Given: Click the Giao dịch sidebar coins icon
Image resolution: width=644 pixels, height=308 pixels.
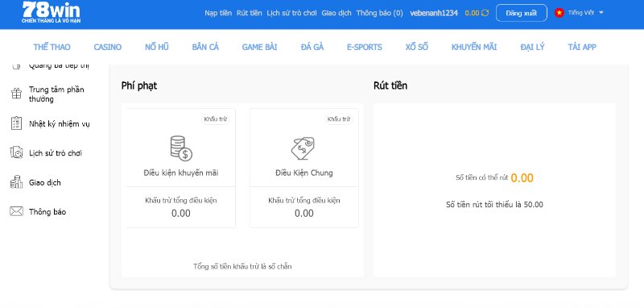Looking at the screenshot, I should click(x=16, y=182).
